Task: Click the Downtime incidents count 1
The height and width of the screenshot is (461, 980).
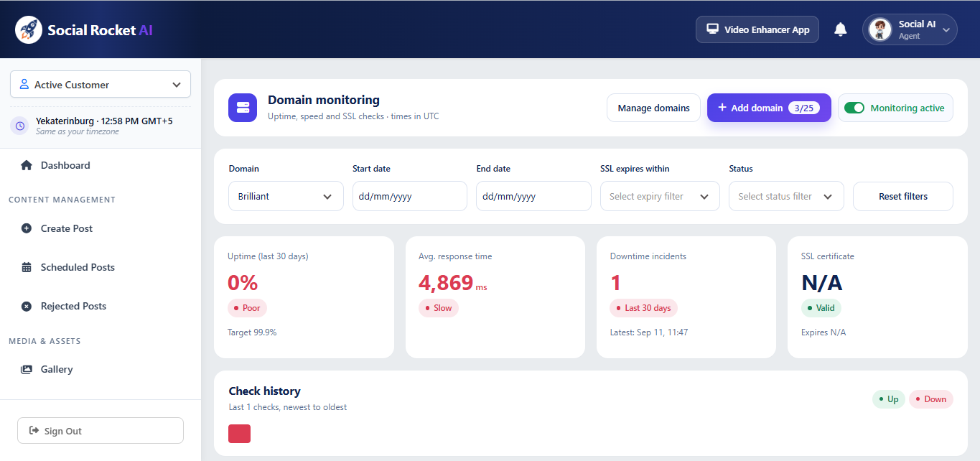Action: (x=615, y=283)
